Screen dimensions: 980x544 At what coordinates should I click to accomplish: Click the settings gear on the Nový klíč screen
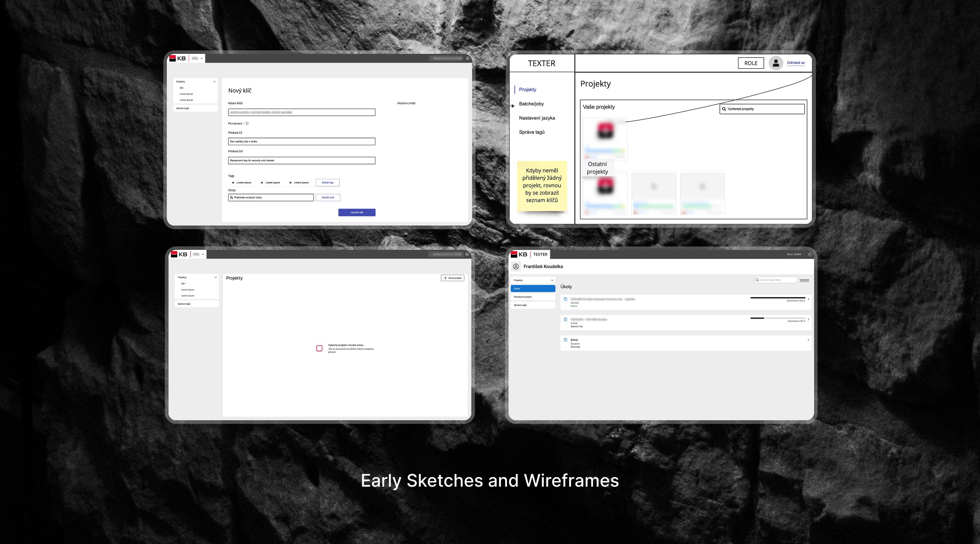point(467,58)
